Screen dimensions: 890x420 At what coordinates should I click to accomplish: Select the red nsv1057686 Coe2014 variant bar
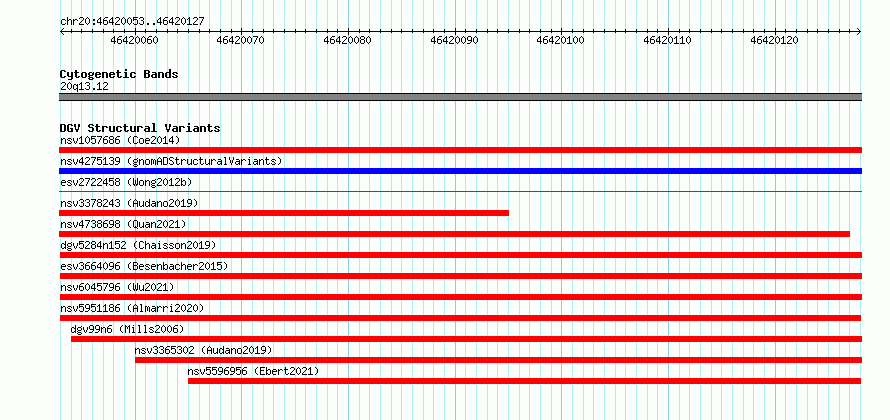pos(460,150)
